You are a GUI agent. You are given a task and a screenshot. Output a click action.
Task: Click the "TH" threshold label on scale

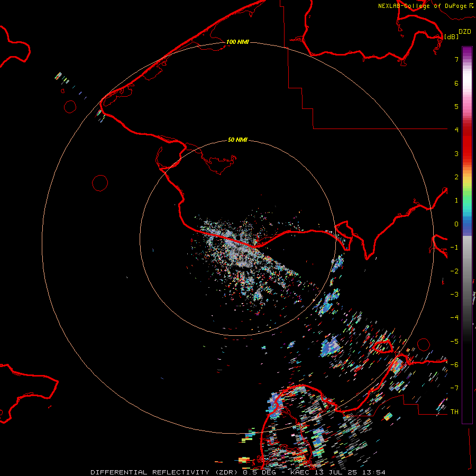[454, 411]
